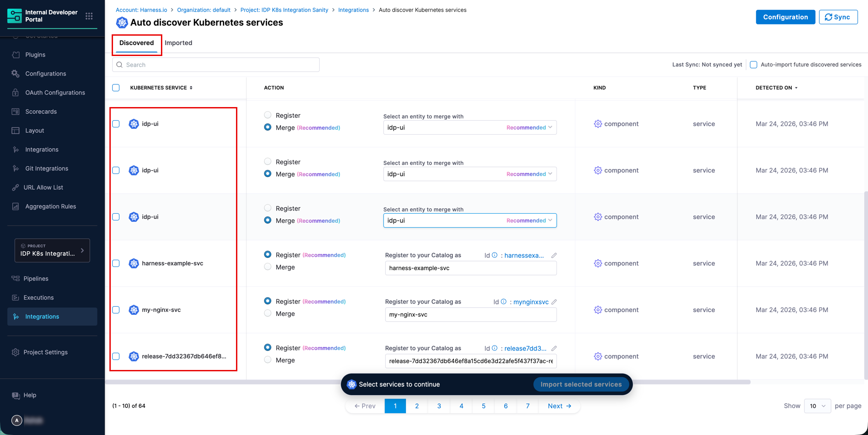Click the edit pencil next to mynginxsvc Id
Image resolution: width=868 pixels, height=435 pixels.
tap(554, 302)
